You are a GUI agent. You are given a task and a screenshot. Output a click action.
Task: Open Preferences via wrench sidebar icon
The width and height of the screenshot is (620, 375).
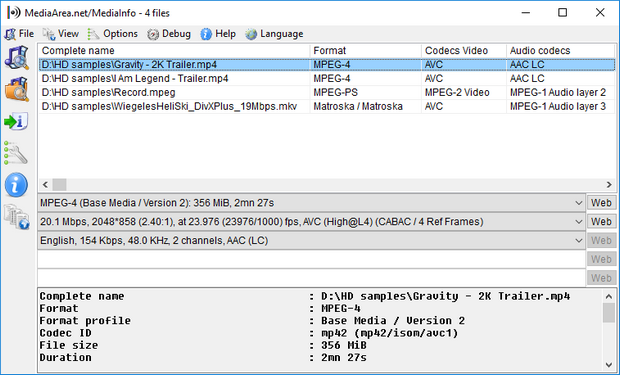[16, 153]
